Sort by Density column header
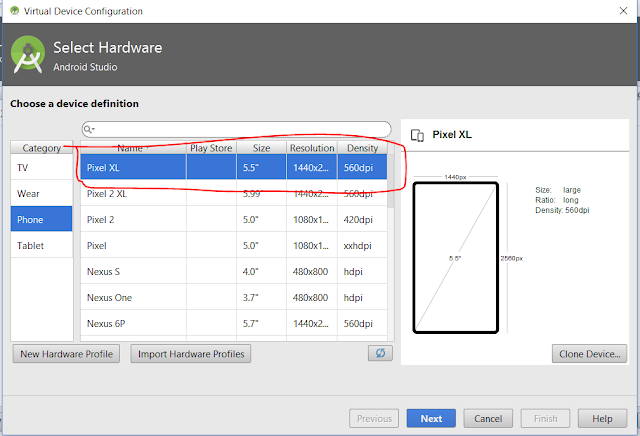 (x=362, y=148)
